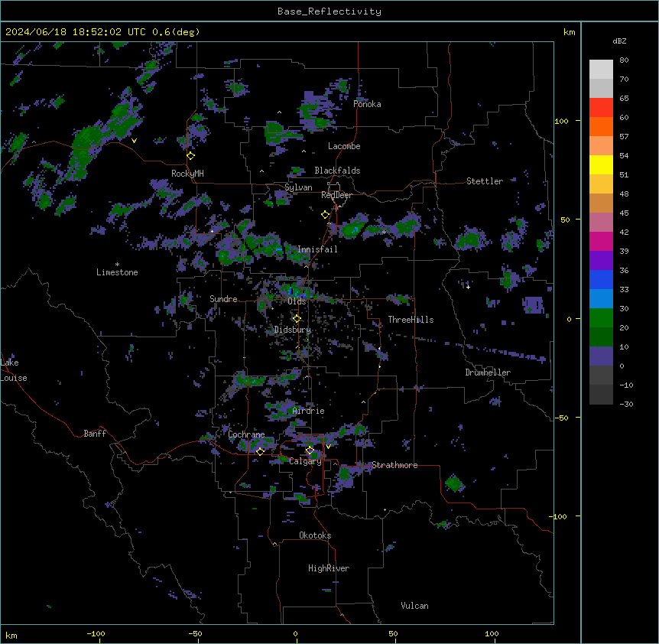Click the RockyMH label
This screenshot has width=659, height=644.
187,174
